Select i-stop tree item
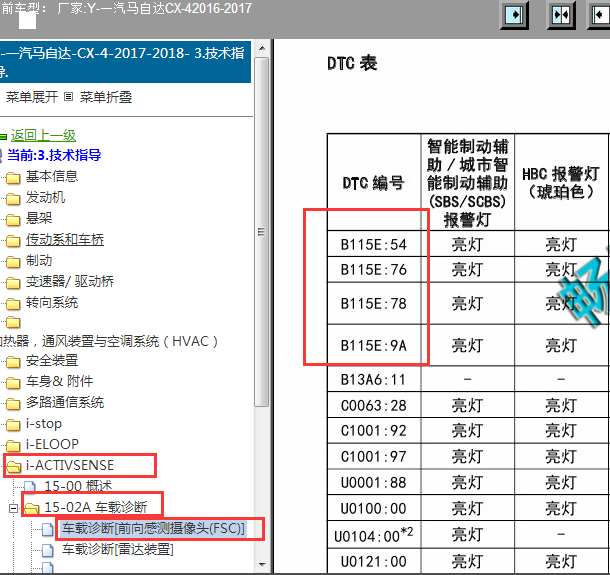This screenshot has width=610, height=575. tap(44, 423)
